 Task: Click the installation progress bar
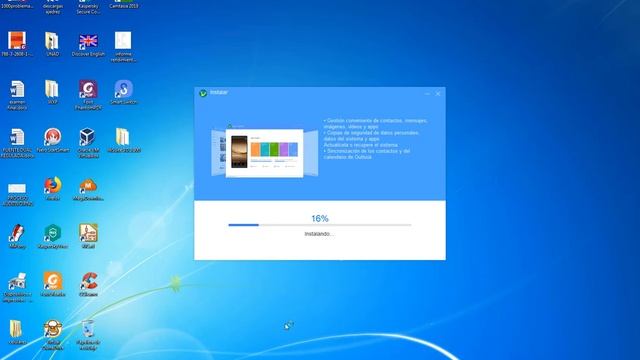click(320, 225)
